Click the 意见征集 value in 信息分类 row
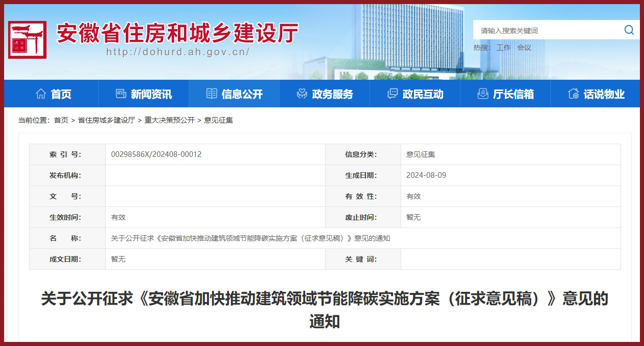The image size is (644, 346). tap(421, 154)
